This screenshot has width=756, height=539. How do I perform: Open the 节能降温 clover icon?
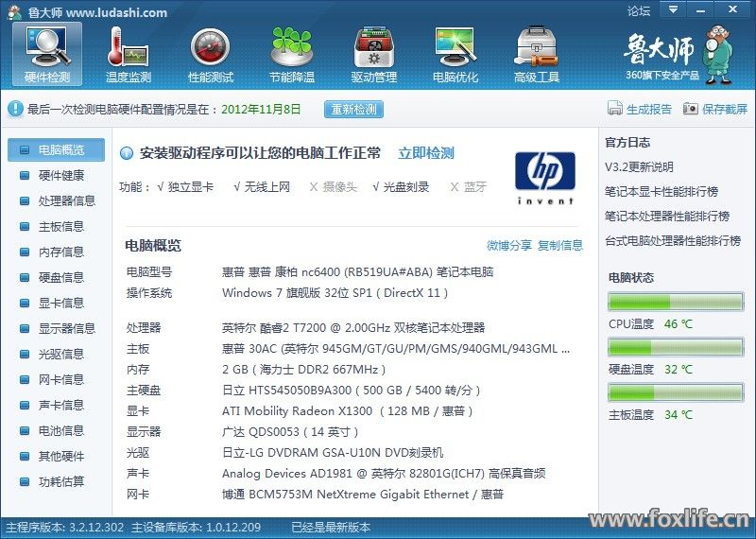tap(291, 53)
